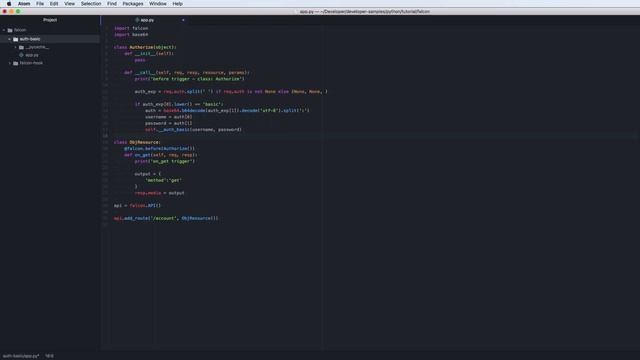Click the 'password = auth[1]' line
This screenshot has height=360, width=640.
169,123
